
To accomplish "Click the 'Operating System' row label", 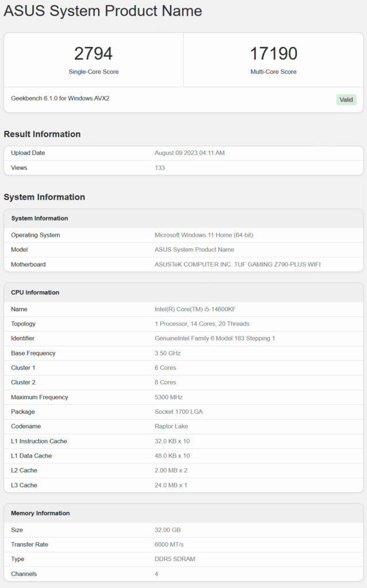I will click(35, 235).
